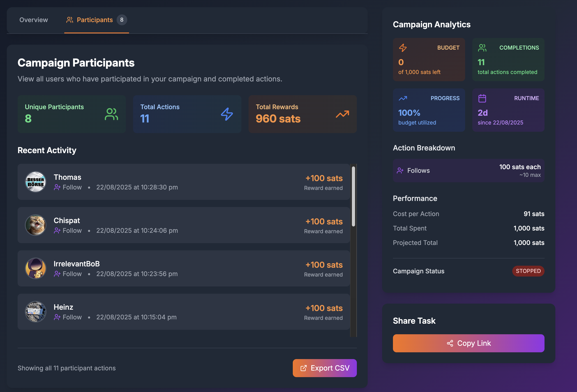The width and height of the screenshot is (577, 392).
Task: Click the Completions users icon
Action: click(x=482, y=48)
